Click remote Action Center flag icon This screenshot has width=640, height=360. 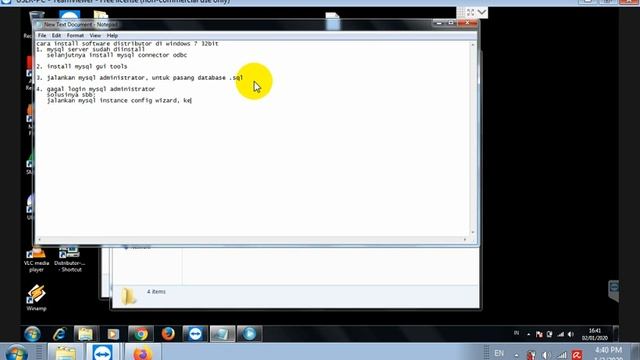click(539, 334)
